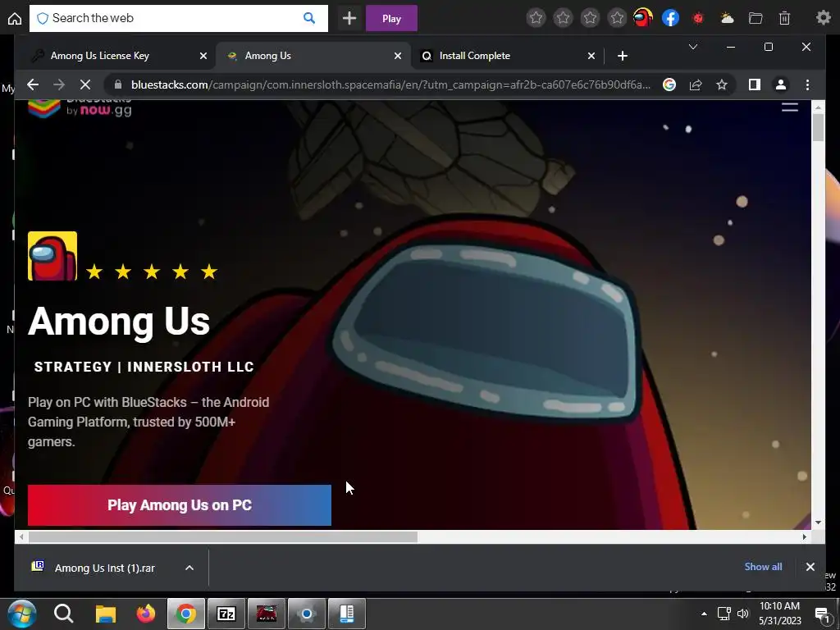Close the downloads bar
Viewport: 840px width, 630px height.
tap(810, 567)
